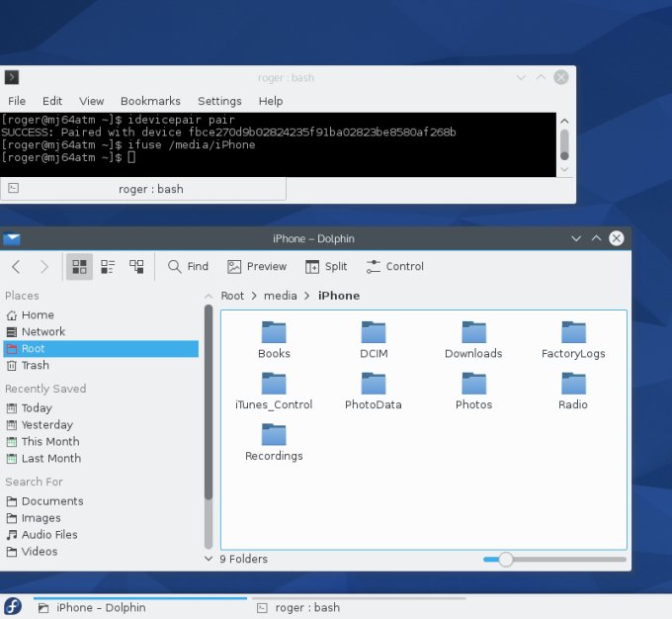Viewport: 672px width, 619px height.
Task: Toggle the Preview panel
Action: (x=256, y=267)
